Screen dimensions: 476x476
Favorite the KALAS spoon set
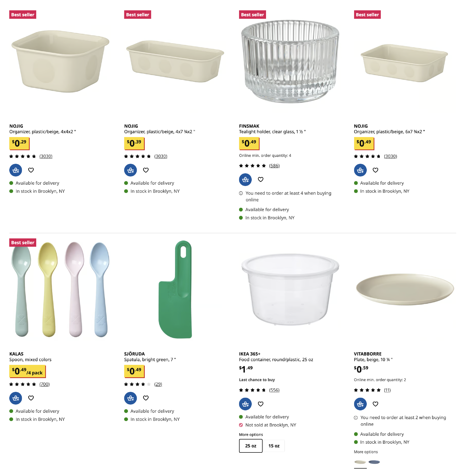31,398
